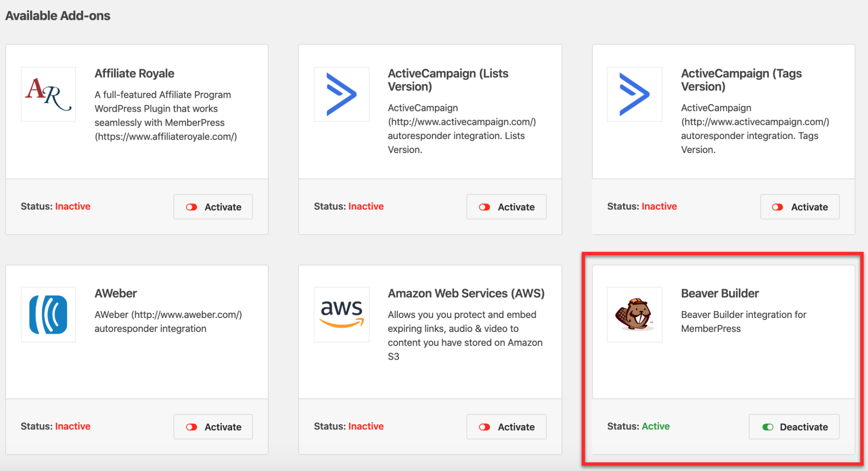868x471 pixels.
Task: Click the AWS logo icon
Action: click(x=341, y=315)
